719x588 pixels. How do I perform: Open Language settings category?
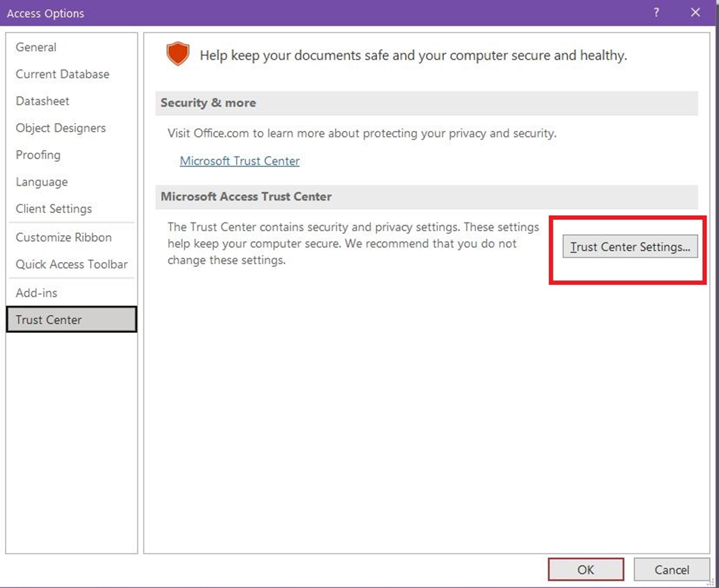click(x=72, y=182)
